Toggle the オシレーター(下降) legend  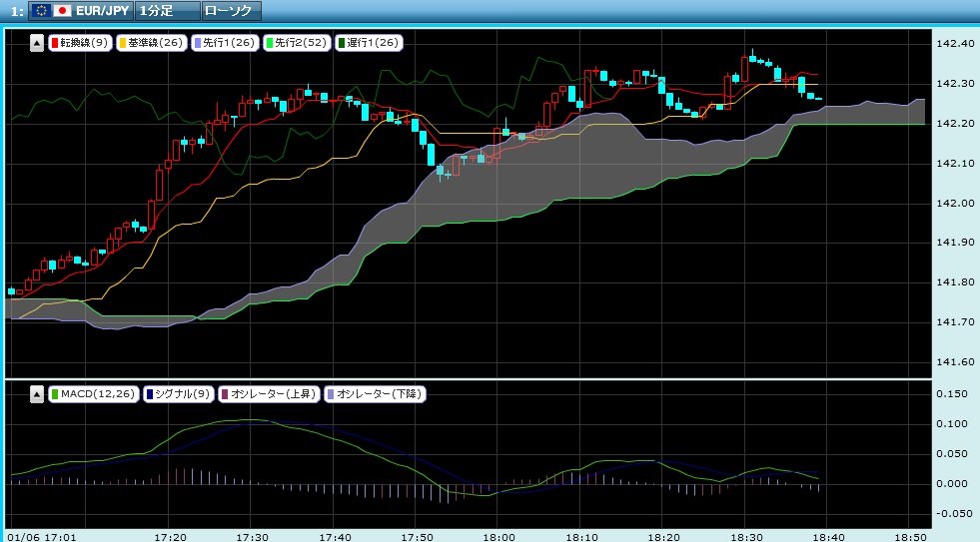pyautogui.click(x=375, y=394)
